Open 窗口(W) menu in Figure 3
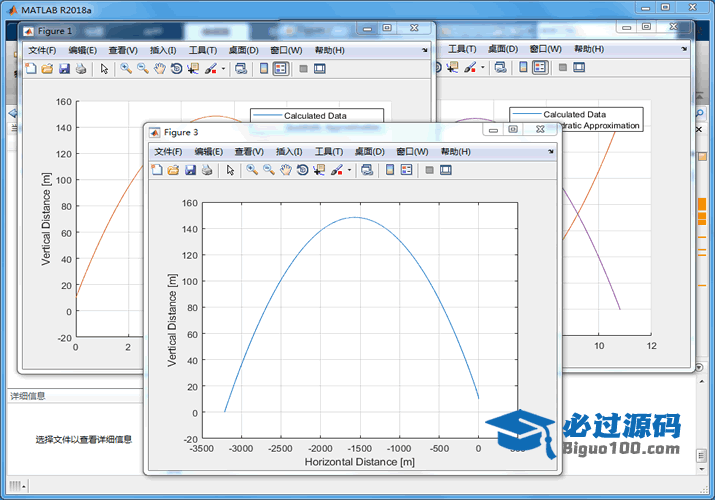 (x=412, y=151)
